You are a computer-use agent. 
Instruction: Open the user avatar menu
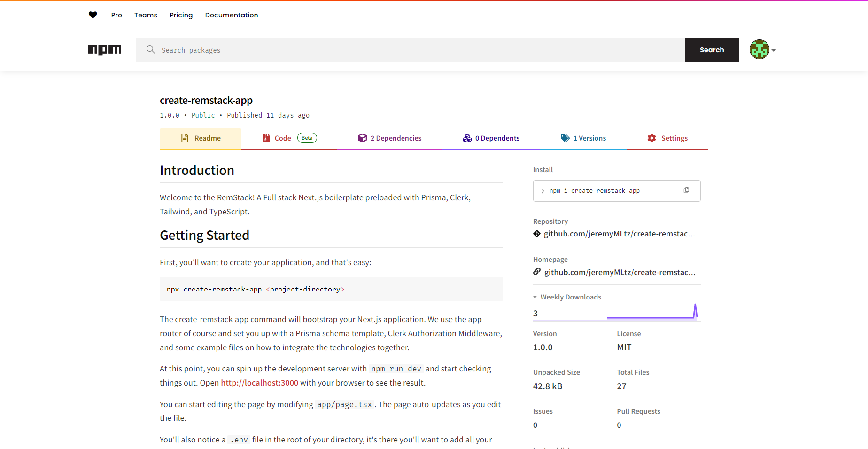tap(759, 49)
